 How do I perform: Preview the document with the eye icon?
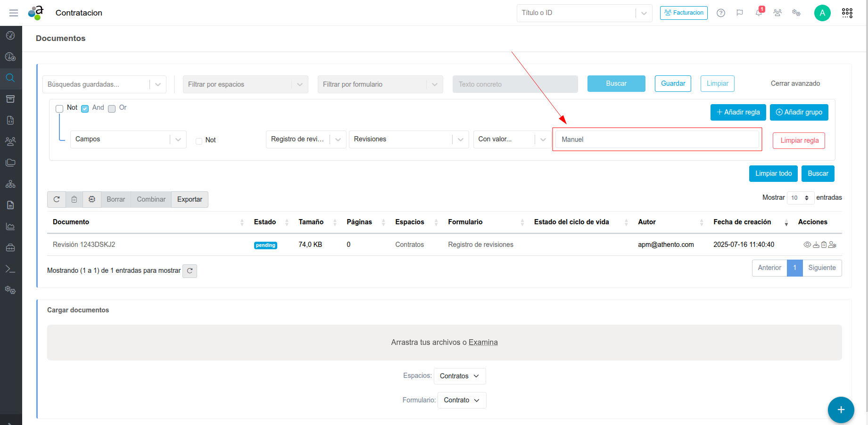click(807, 245)
